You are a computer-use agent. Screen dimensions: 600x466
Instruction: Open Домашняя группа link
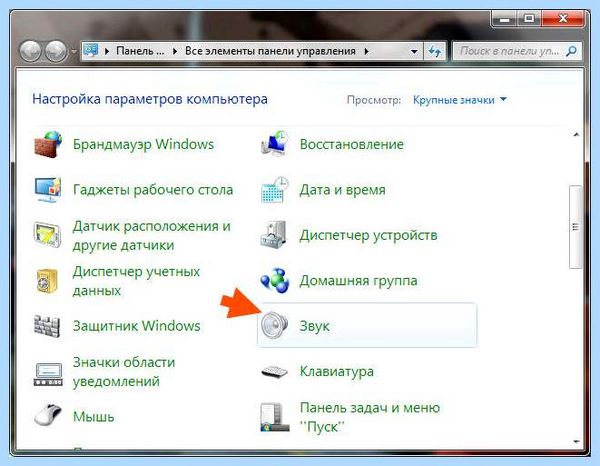358,281
